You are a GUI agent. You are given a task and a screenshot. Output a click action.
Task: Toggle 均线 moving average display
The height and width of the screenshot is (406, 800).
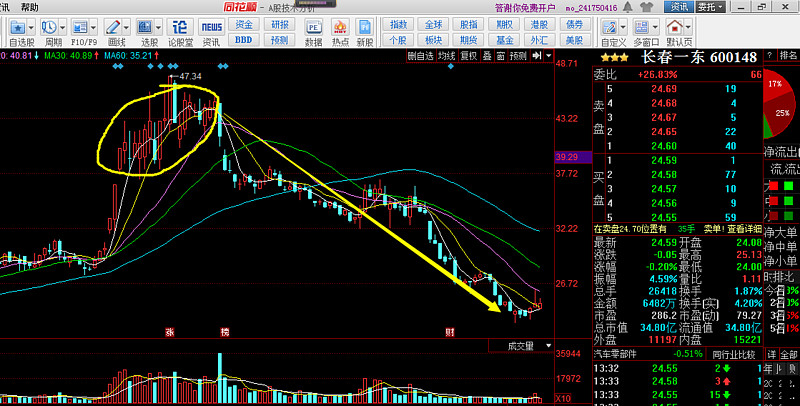pyautogui.click(x=446, y=56)
